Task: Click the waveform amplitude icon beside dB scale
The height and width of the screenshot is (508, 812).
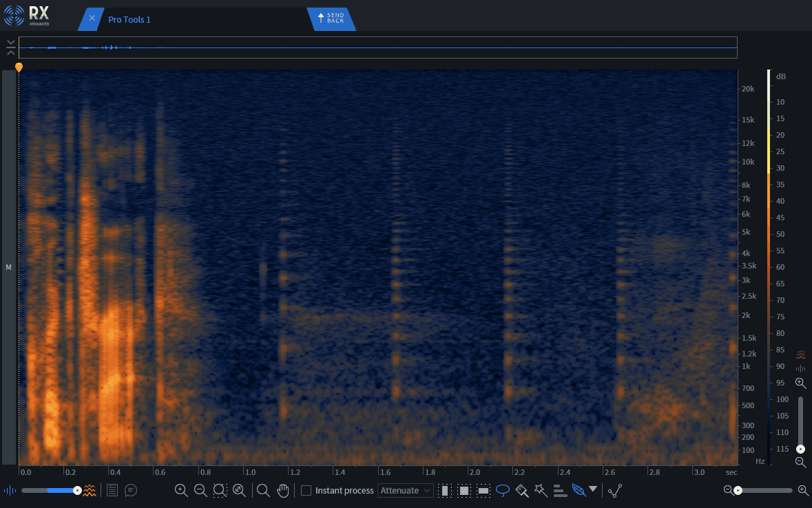Action: click(x=800, y=369)
